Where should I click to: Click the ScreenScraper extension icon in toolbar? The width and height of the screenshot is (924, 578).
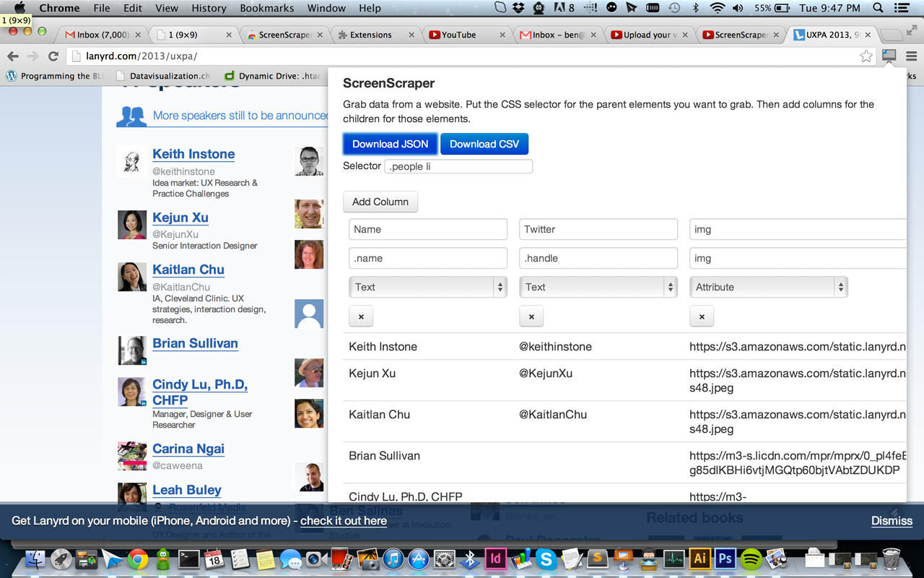pyautogui.click(x=889, y=56)
